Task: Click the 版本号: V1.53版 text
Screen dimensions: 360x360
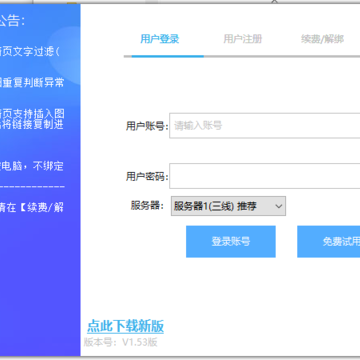Action: click(120, 342)
